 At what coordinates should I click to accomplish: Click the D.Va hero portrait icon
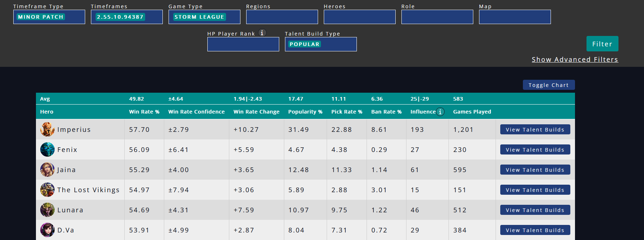[47, 230]
